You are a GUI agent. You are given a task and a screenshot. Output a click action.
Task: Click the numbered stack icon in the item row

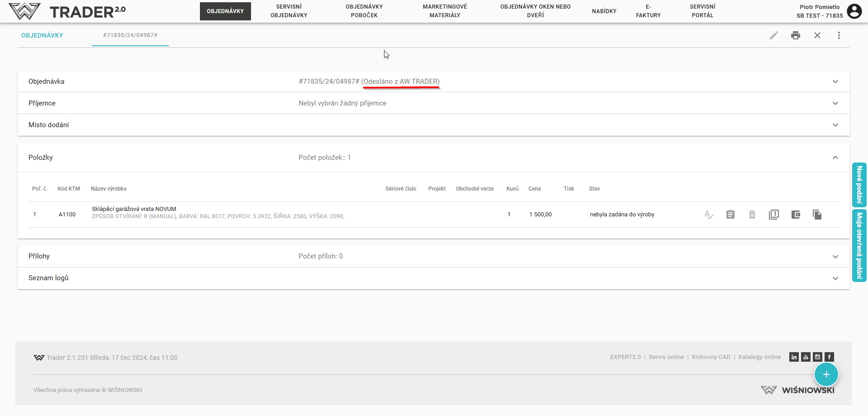(x=773, y=215)
